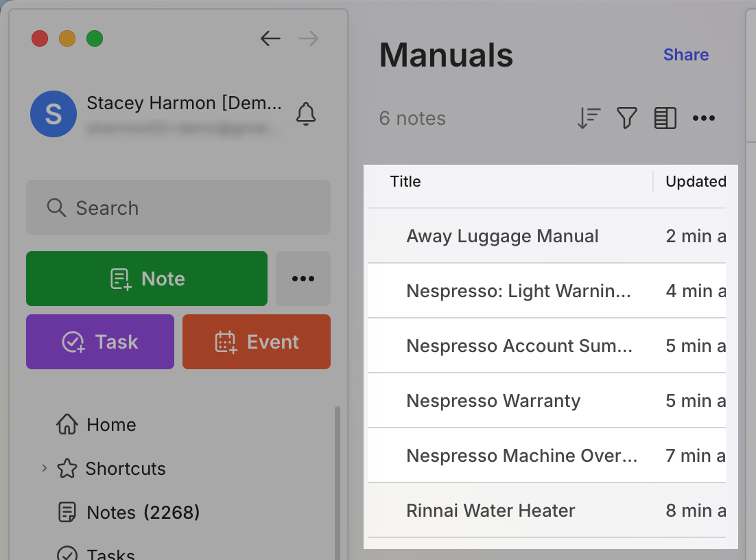
Task: Open the notebook more actions menu
Action: click(703, 118)
